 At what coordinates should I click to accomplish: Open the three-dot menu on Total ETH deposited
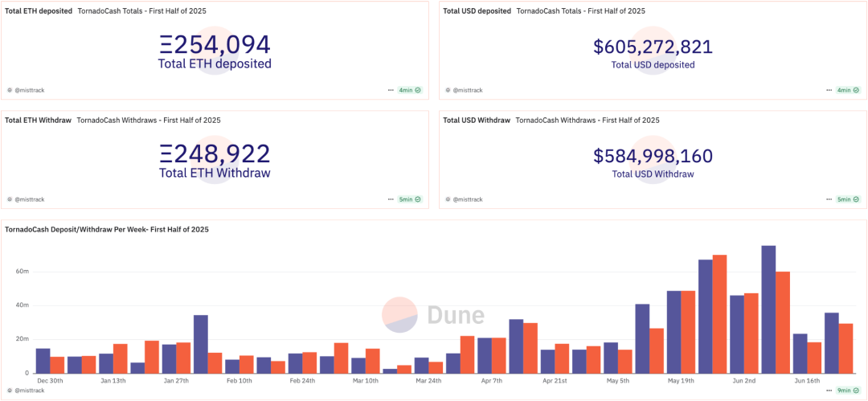(x=391, y=90)
